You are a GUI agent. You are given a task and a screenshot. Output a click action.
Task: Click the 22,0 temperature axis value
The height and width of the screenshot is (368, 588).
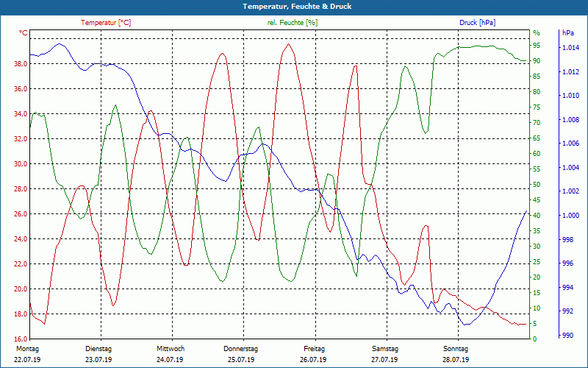21,264
